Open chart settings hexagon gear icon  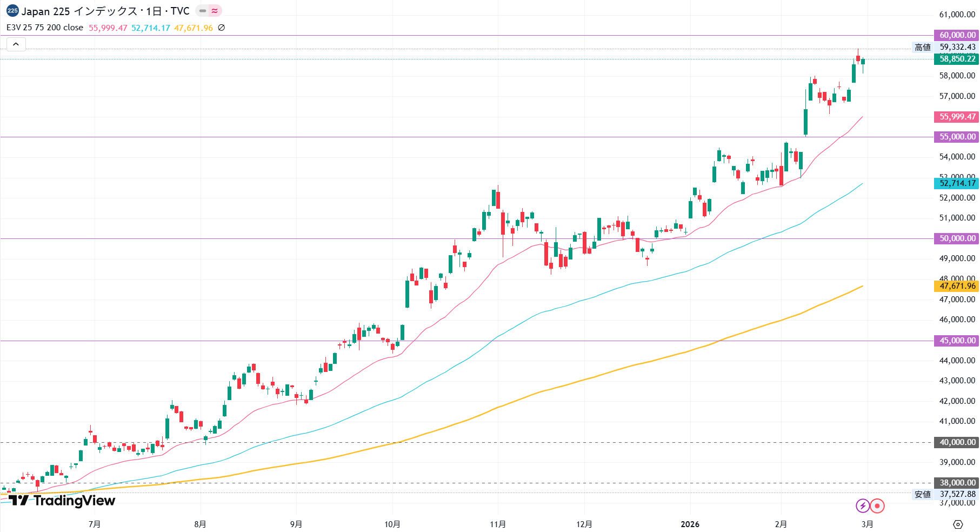957,524
